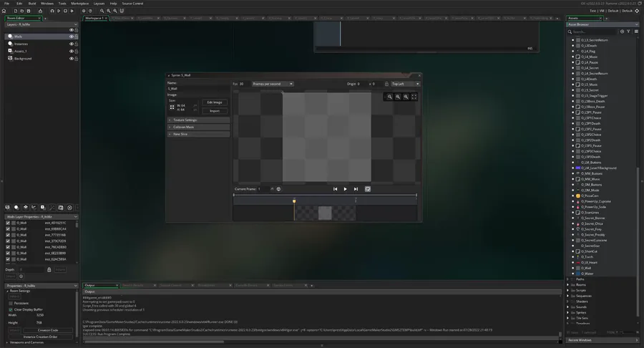
Task: Hide the Background layer eye icon
Action: click(x=71, y=59)
